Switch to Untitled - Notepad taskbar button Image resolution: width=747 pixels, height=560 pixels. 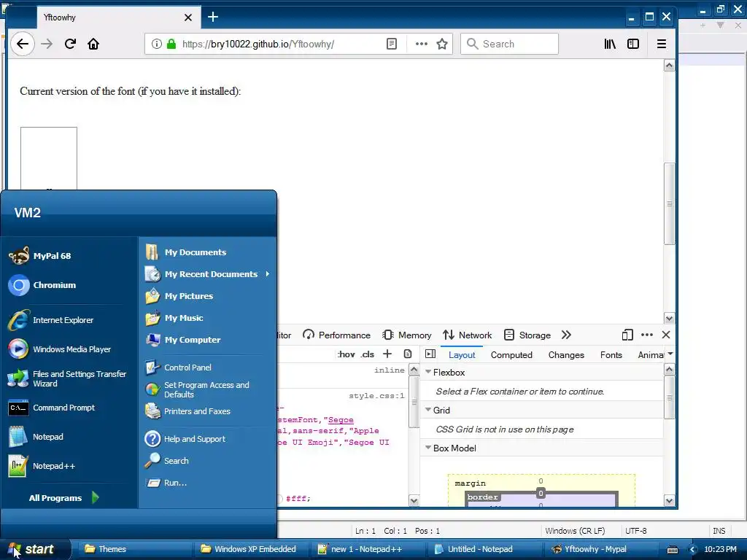tap(485, 549)
